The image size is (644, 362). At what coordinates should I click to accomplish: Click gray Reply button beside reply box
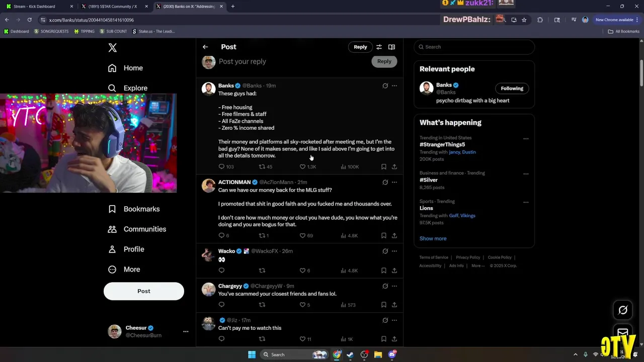384,61
